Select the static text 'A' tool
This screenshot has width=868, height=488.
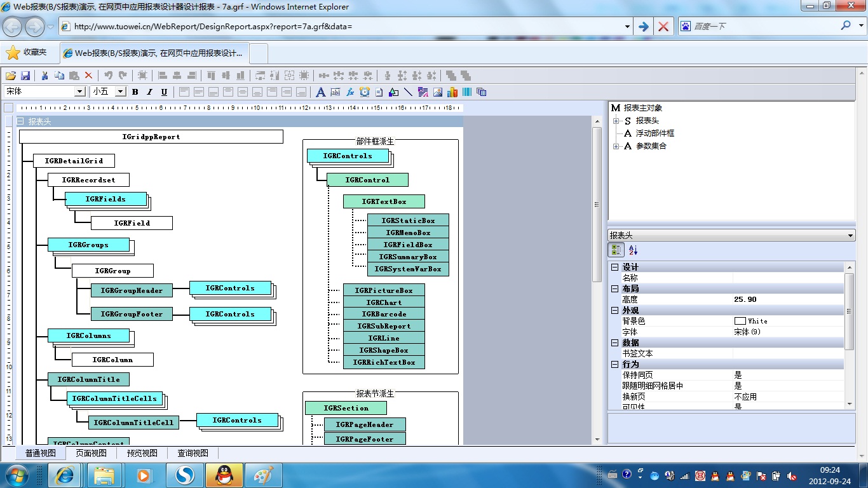point(320,92)
